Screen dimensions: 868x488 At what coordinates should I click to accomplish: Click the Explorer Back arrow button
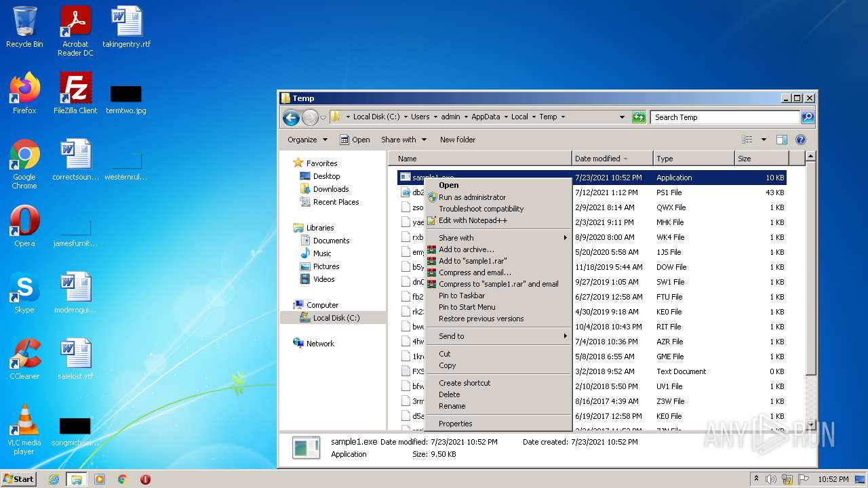click(x=291, y=117)
